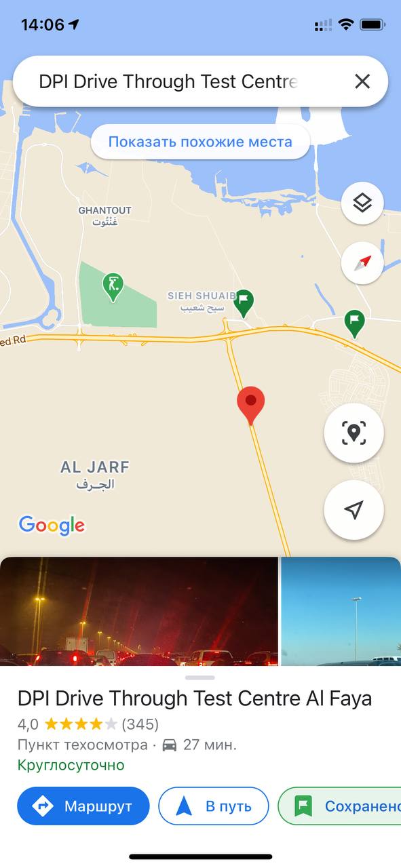Viewport: 401px width, 868px height.
Task: Select the green golf course marker
Action: [x=113, y=288]
